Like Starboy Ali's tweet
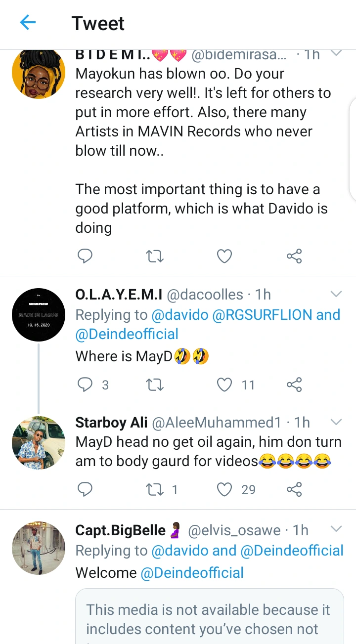356x644 pixels. pyautogui.click(x=224, y=489)
